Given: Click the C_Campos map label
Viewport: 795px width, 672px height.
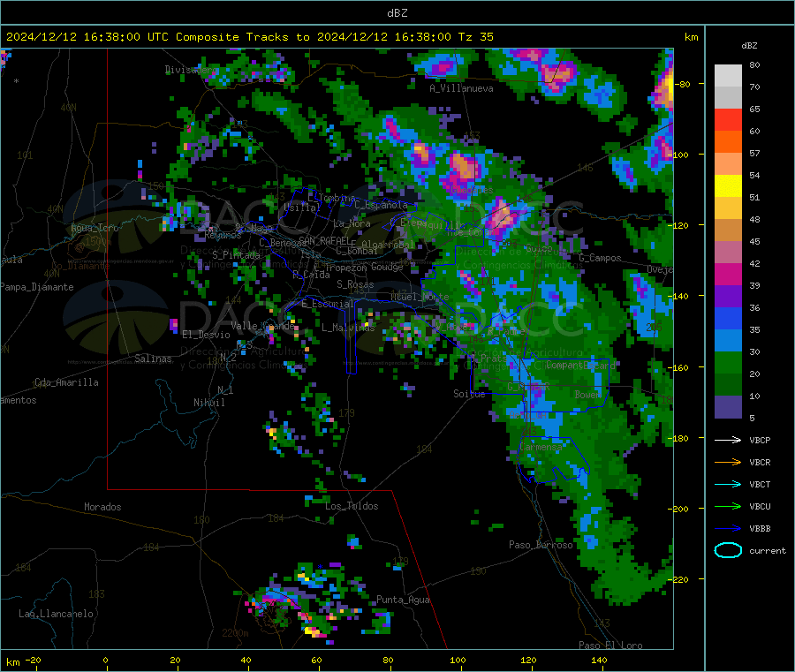Looking at the screenshot, I should point(600,258).
